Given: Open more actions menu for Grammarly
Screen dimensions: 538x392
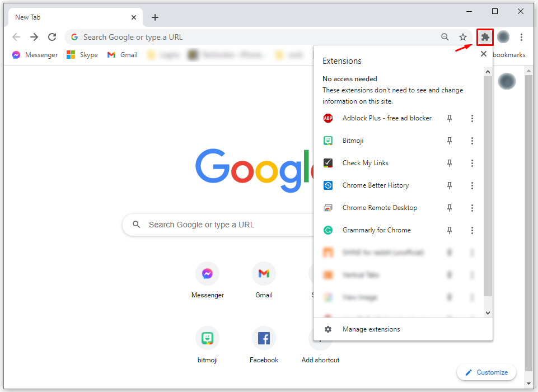Looking at the screenshot, I should (x=472, y=230).
